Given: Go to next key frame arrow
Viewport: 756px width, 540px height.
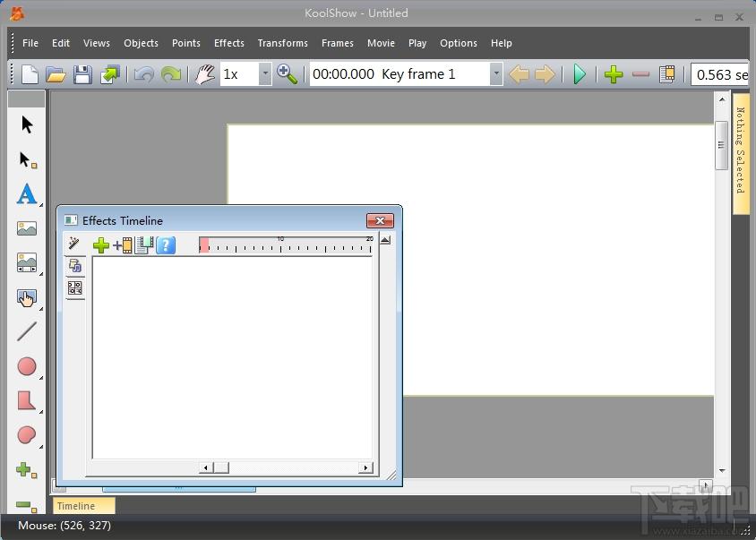Looking at the screenshot, I should click(x=545, y=74).
